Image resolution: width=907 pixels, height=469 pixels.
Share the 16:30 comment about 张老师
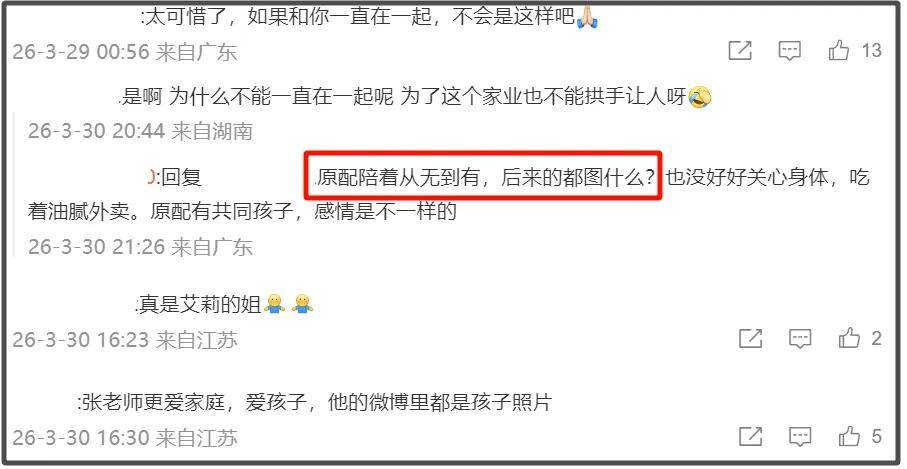click(x=751, y=436)
